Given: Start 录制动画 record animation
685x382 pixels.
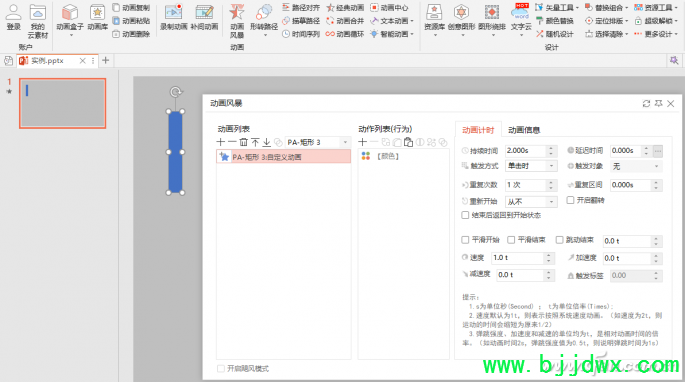Looking at the screenshot, I should click(x=173, y=17).
